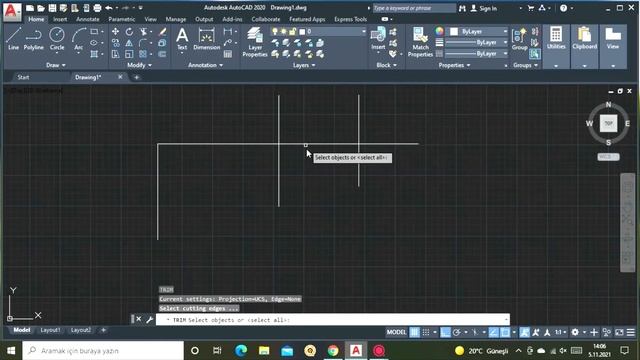Select the Line drawing tool
The height and width of the screenshot is (360, 640).
point(13,39)
